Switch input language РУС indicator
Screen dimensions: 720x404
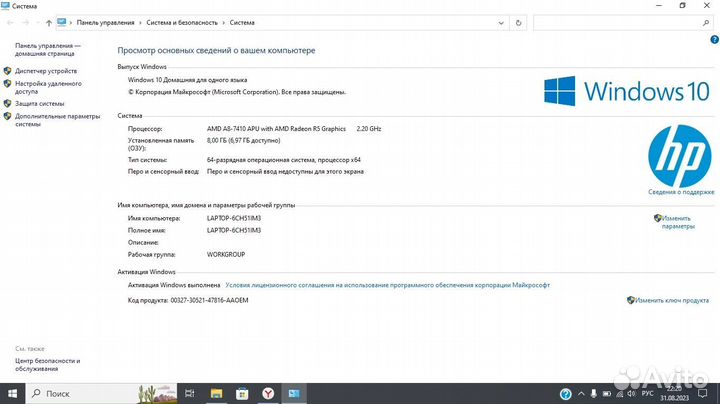647,394
